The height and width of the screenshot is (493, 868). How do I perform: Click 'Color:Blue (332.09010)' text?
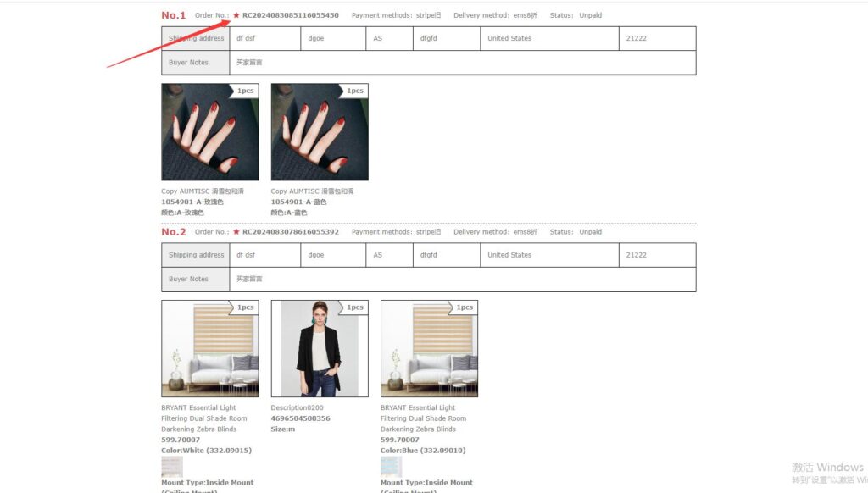click(x=423, y=451)
